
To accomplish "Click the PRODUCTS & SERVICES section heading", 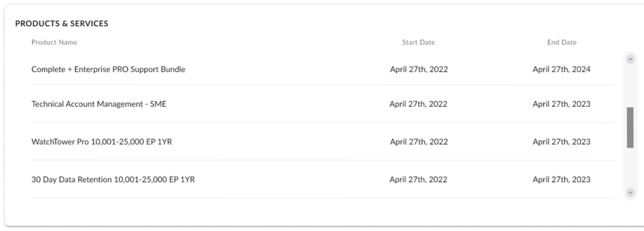I will [62, 23].
